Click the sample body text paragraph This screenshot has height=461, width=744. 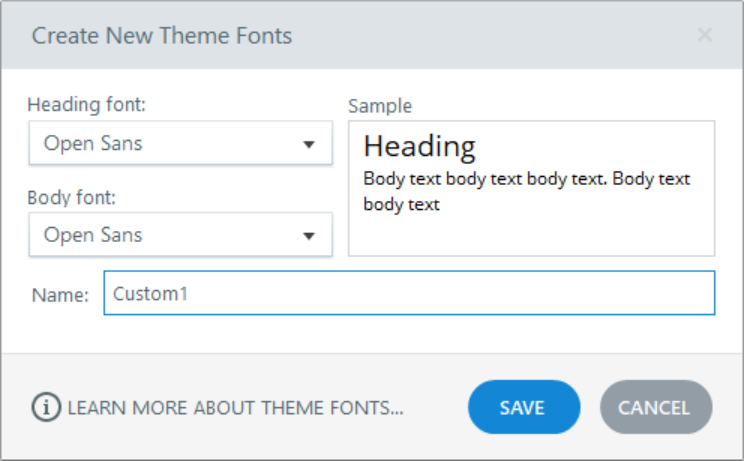[526, 191]
